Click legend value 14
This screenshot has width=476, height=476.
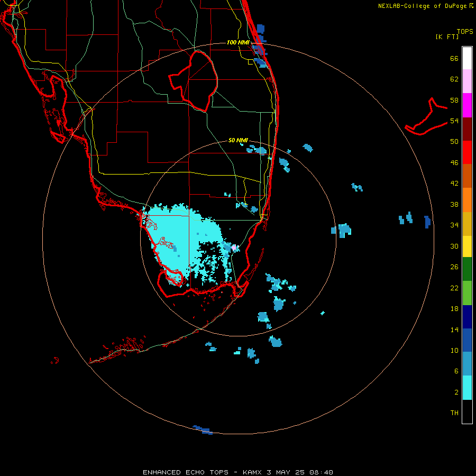click(x=454, y=329)
